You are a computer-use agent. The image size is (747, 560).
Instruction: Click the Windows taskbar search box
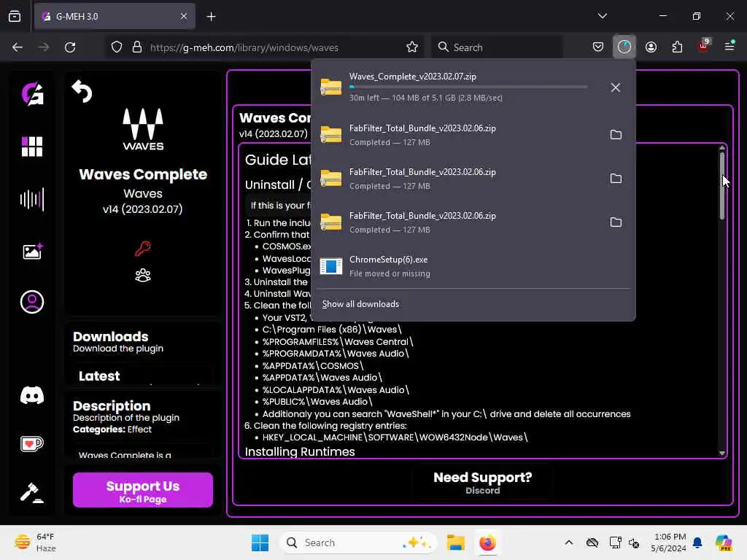pyautogui.click(x=358, y=542)
